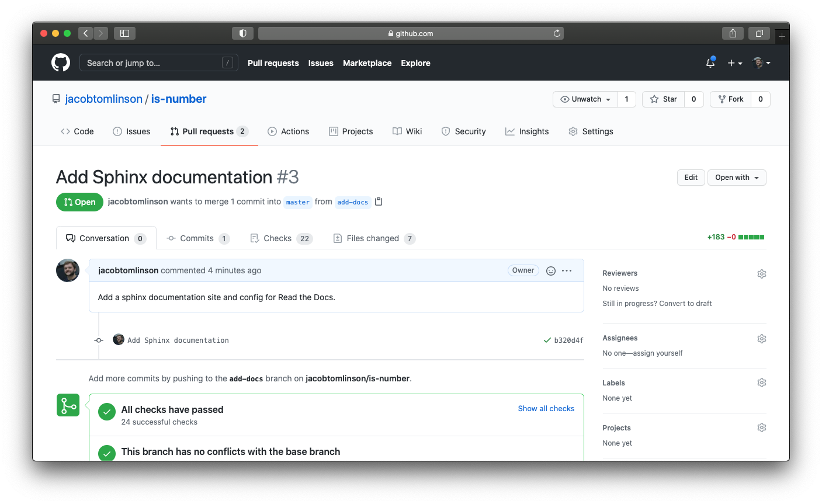Click the green check next to commit b320d4f
The width and height of the screenshot is (822, 504).
tap(547, 339)
